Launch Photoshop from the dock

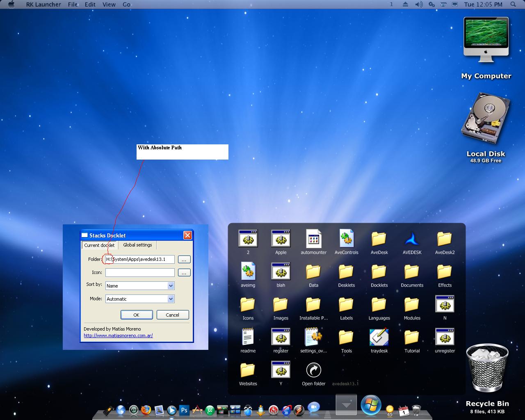click(x=184, y=410)
